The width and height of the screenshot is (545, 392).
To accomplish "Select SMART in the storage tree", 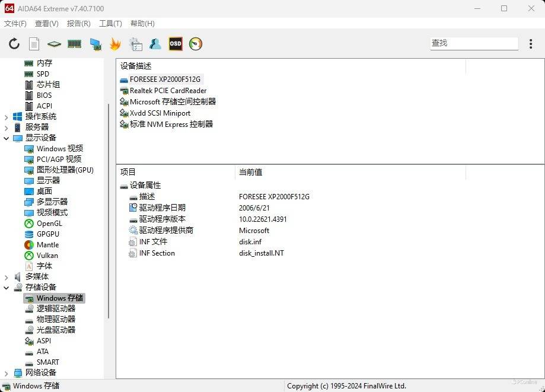I will (47, 362).
